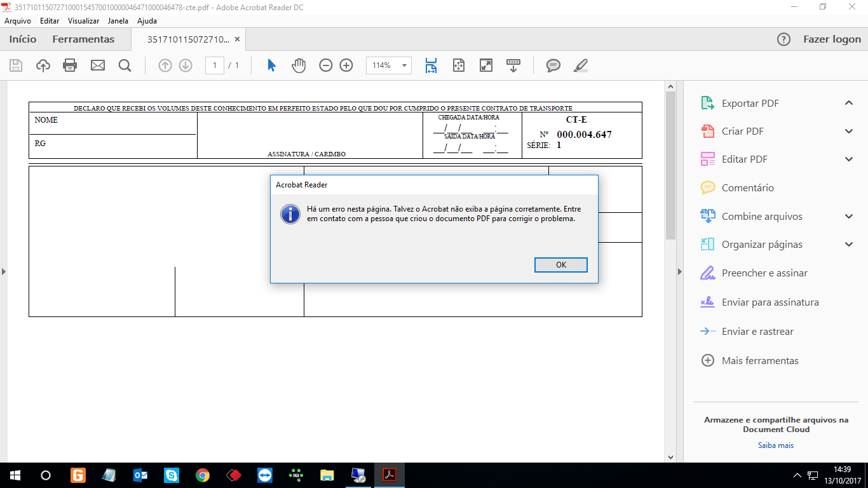Open help question mark icon
The image size is (868, 488).
[x=784, y=39]
